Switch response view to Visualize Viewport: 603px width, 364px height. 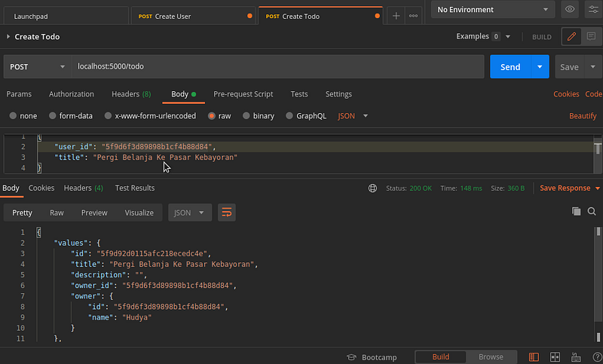point(139,213)
